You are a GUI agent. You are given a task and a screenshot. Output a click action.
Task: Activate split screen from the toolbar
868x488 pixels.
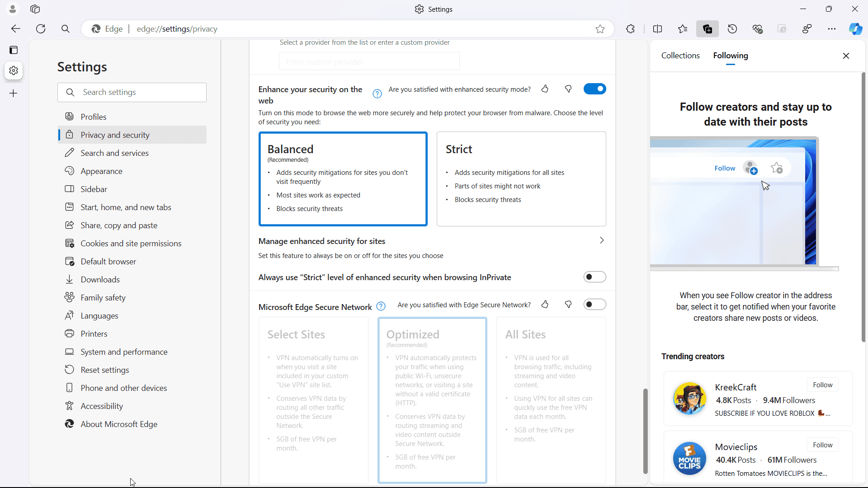coord(658,28)
